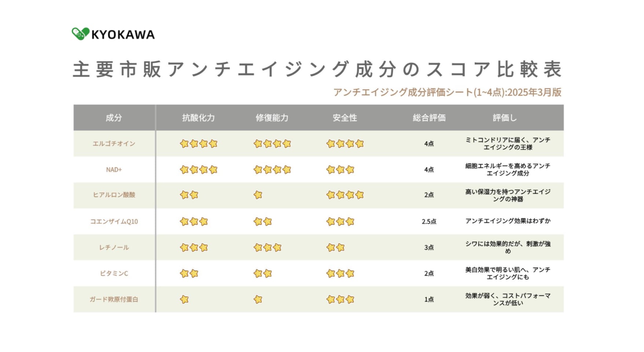Click the エルゴチオイン 抗酸化力 star rating
This screenshot has width=644, height=352.
click(x=199, y=144)
